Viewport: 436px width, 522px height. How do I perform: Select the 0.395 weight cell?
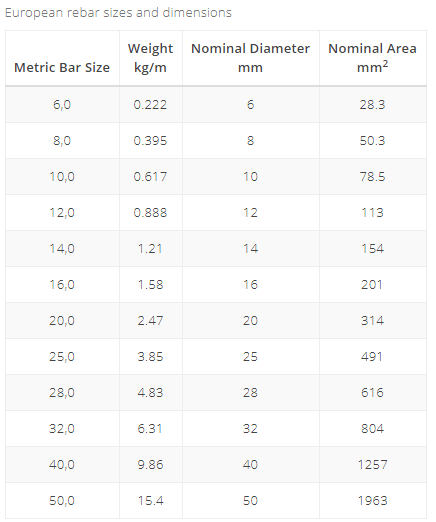click(150, 141)
